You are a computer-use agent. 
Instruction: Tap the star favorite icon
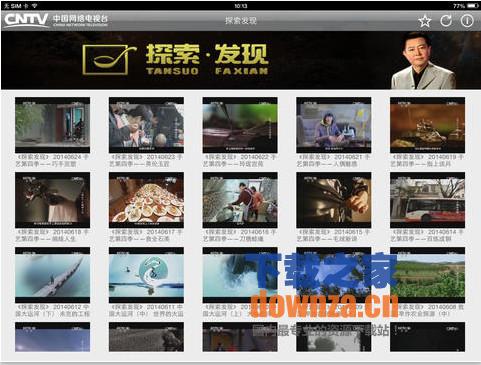coord(425,21)
